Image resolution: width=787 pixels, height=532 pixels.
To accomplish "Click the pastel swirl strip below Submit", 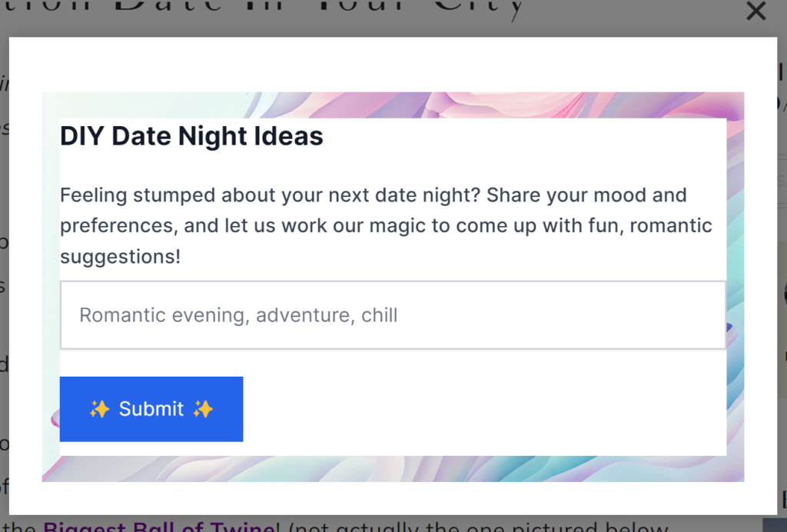I will coord(393,469).
